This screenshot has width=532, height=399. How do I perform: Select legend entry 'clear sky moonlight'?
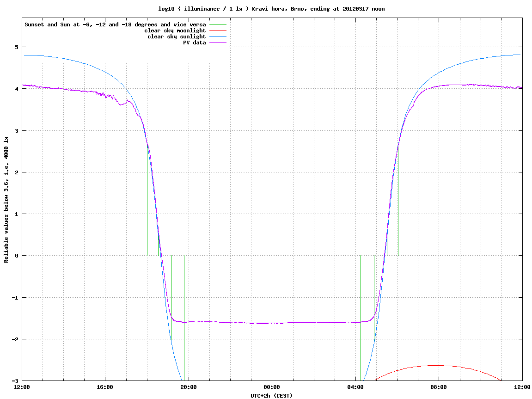click(175, 31)
